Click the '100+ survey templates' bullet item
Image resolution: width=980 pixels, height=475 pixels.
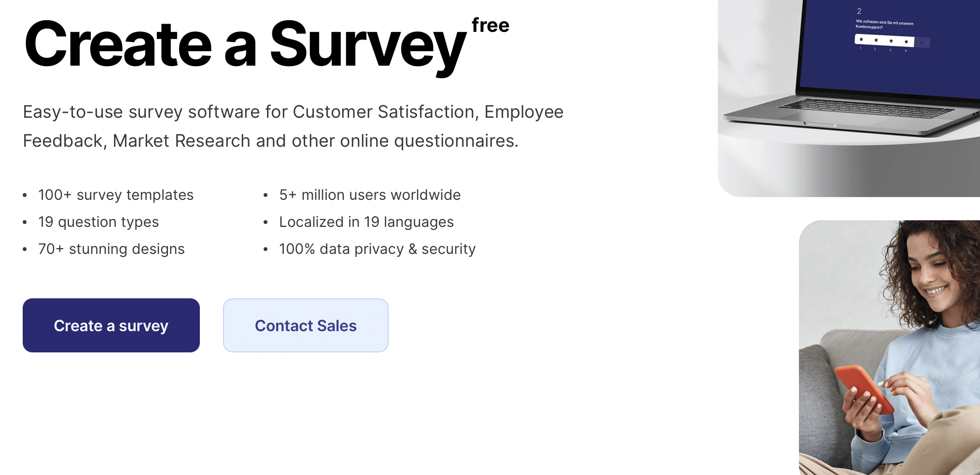(116, 195)
